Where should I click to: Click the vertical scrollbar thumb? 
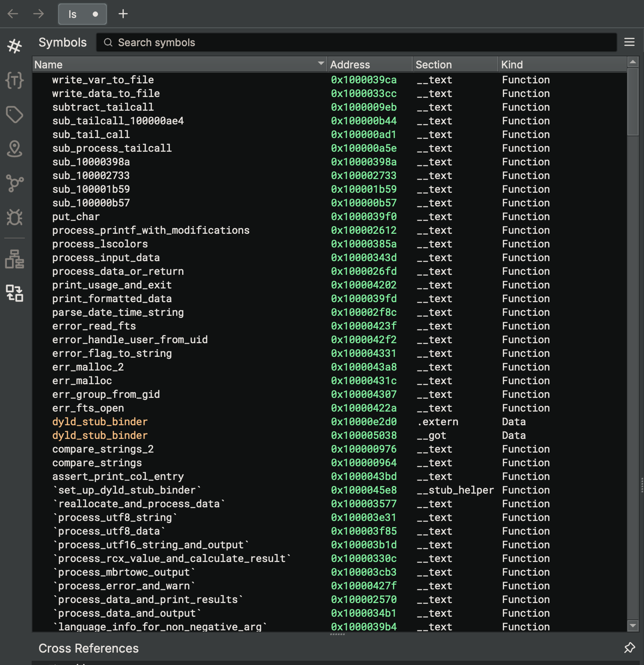633,102
